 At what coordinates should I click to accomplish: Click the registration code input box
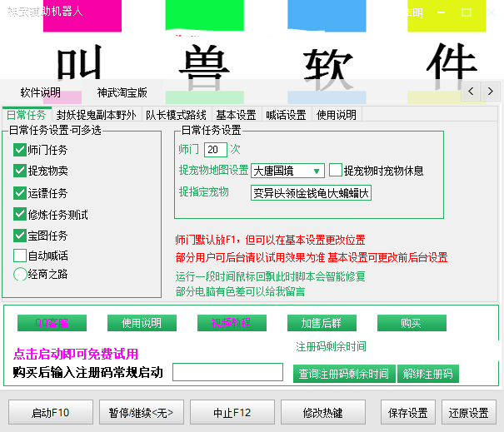coord(227,372)
